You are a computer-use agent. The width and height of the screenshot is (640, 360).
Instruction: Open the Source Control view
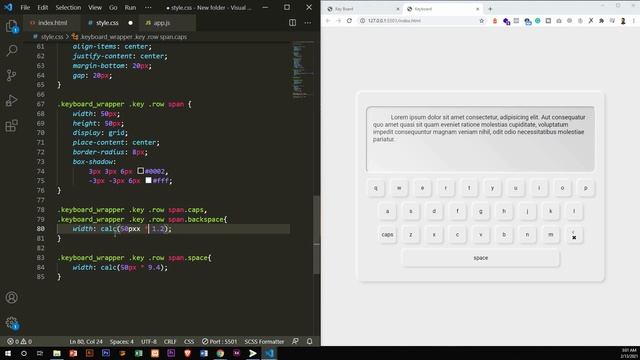tap(11, 76)
